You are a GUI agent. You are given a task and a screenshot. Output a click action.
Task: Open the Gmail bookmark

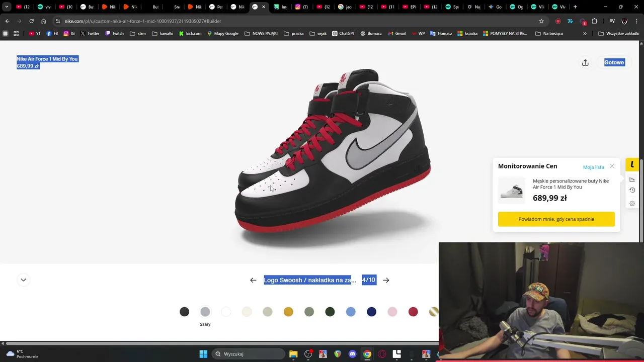396,34
